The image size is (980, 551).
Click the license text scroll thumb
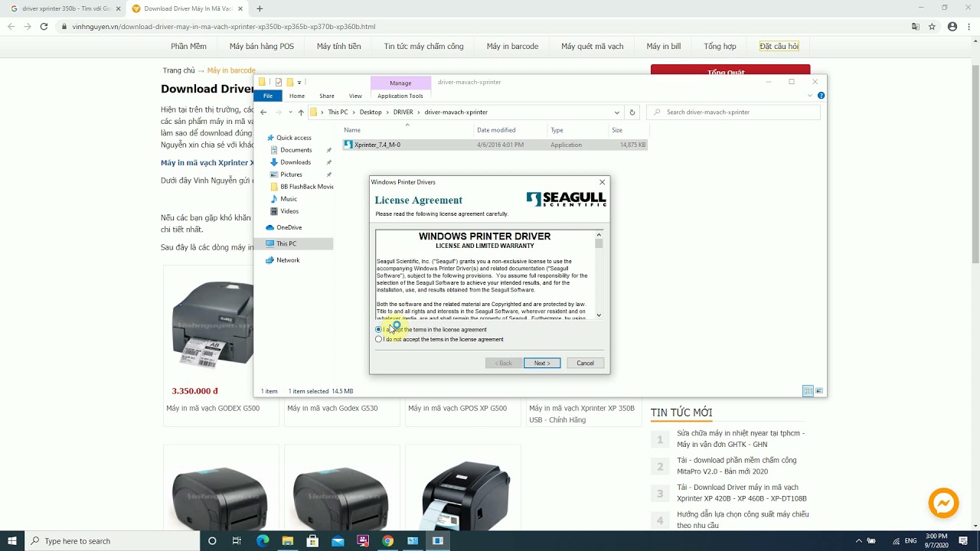click(x=599, y=243)
